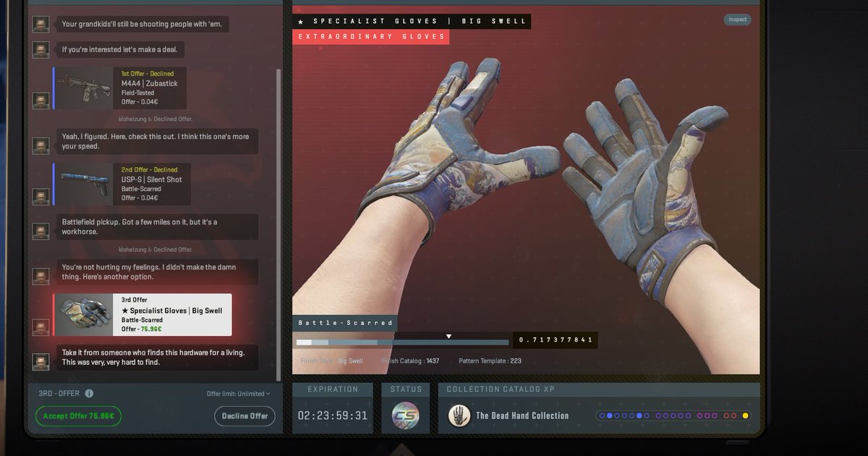Click the avatar beside "Your grandkids'll still be shooting" message
This screenshot has width=868, height=456.
click(41, 25)
